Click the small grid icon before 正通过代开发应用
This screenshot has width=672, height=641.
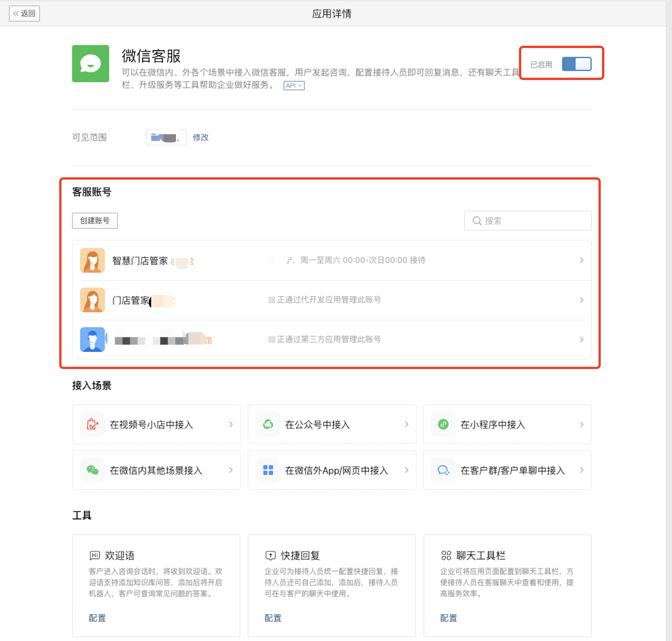tap(272, 300)
